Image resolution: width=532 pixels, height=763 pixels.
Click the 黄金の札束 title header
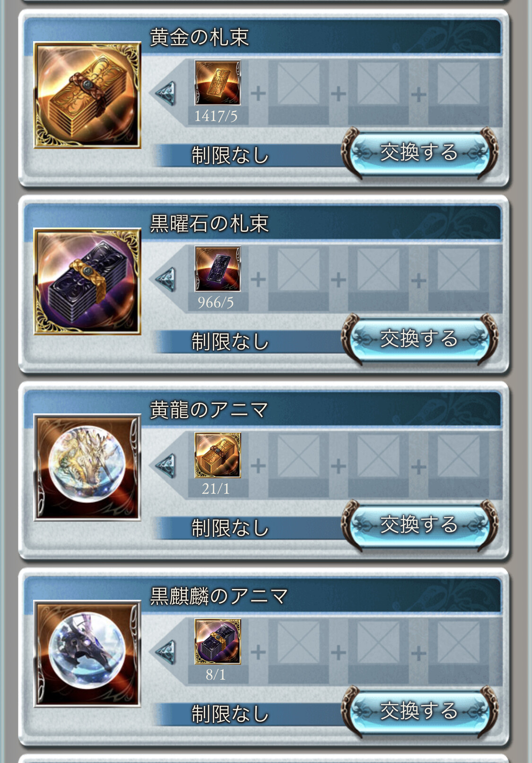pos(199,37)
